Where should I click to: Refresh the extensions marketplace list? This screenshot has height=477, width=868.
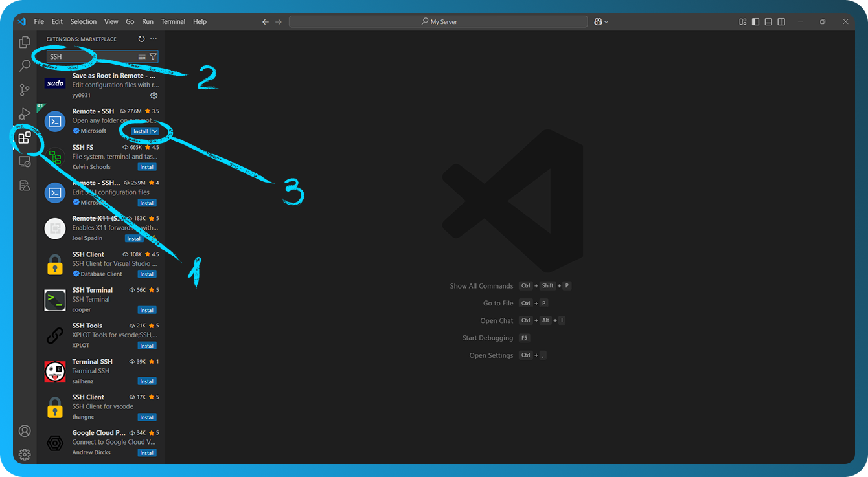tap(141, 39)
